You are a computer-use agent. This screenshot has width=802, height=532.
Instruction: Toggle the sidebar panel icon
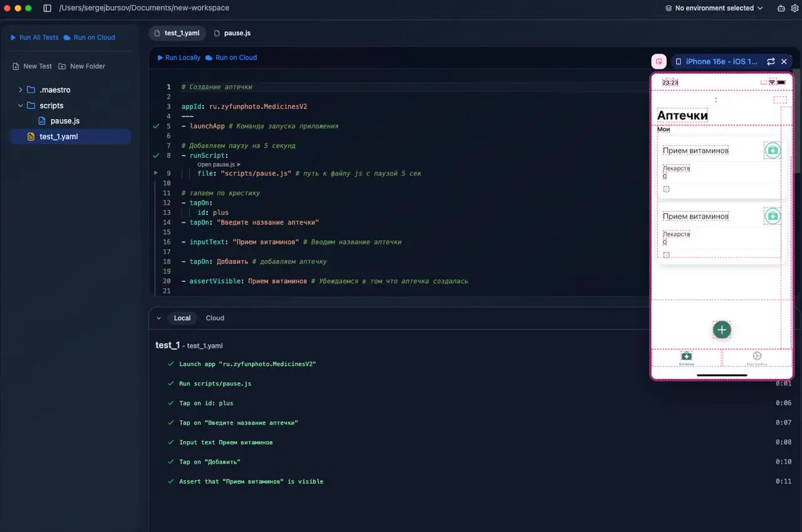[47, 8]
